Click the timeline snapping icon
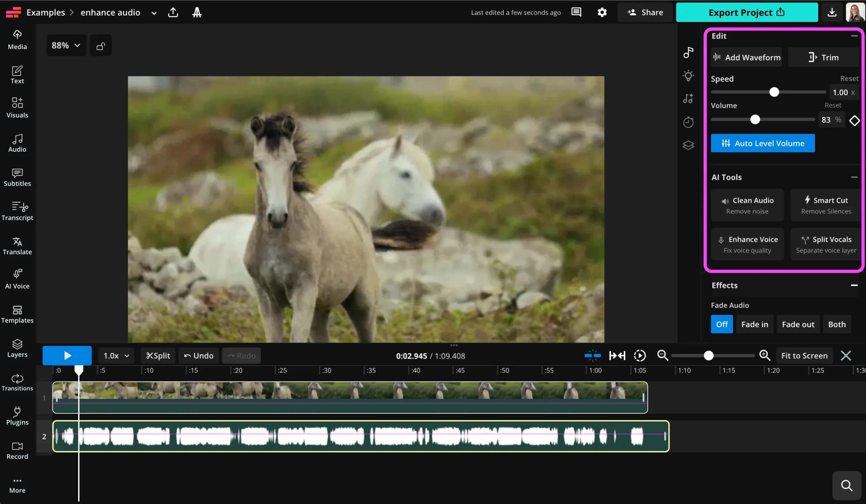The image size is (866, 504). click(592, 355)
